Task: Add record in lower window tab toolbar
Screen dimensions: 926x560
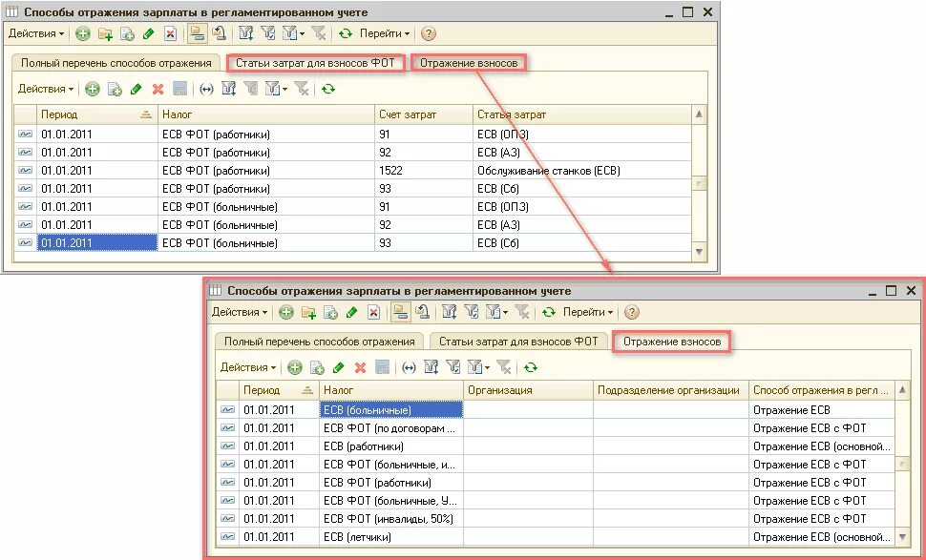Action: 295,367
